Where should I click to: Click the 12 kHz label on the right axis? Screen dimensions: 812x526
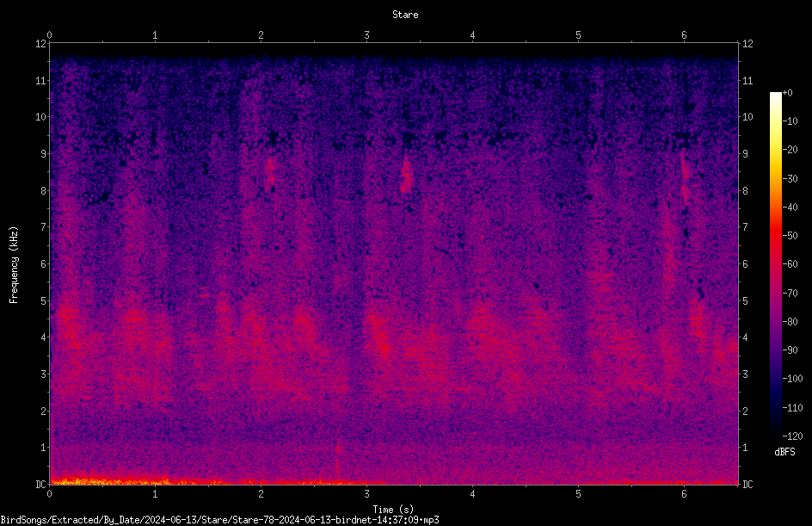[747, 44]
